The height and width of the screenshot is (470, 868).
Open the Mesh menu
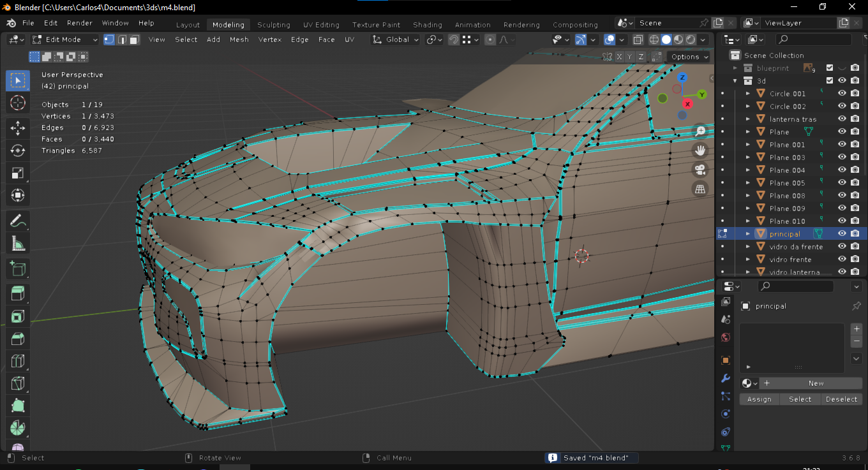(x=239, y=40)
